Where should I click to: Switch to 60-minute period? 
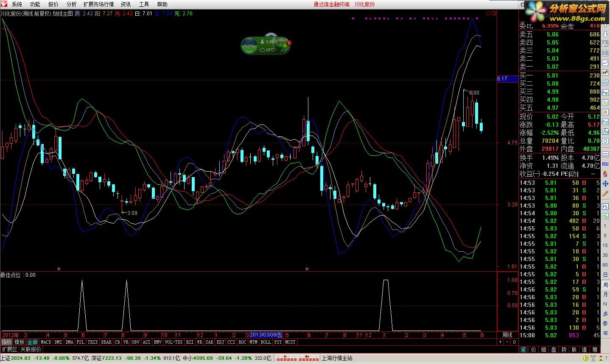(605, 265)
